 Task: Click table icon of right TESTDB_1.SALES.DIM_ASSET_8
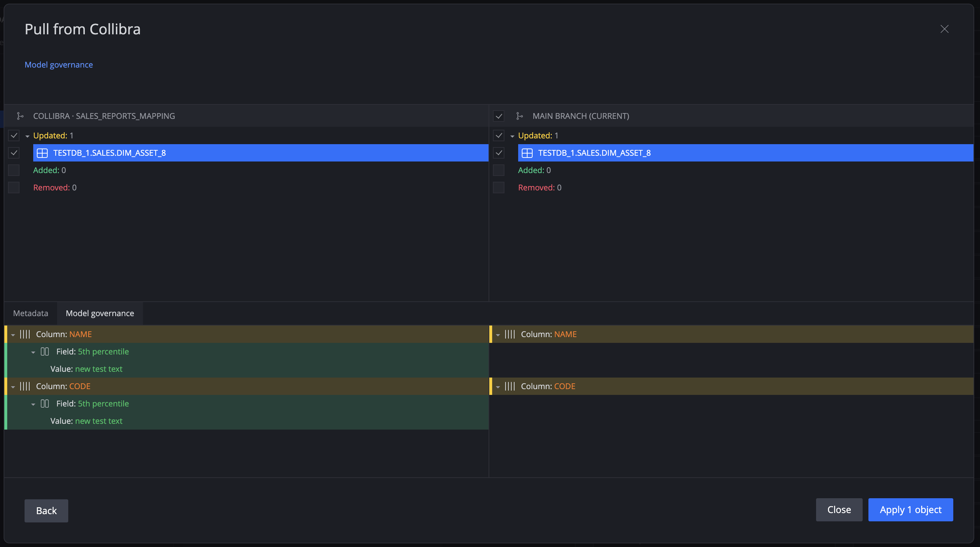(x=527, y=153)
